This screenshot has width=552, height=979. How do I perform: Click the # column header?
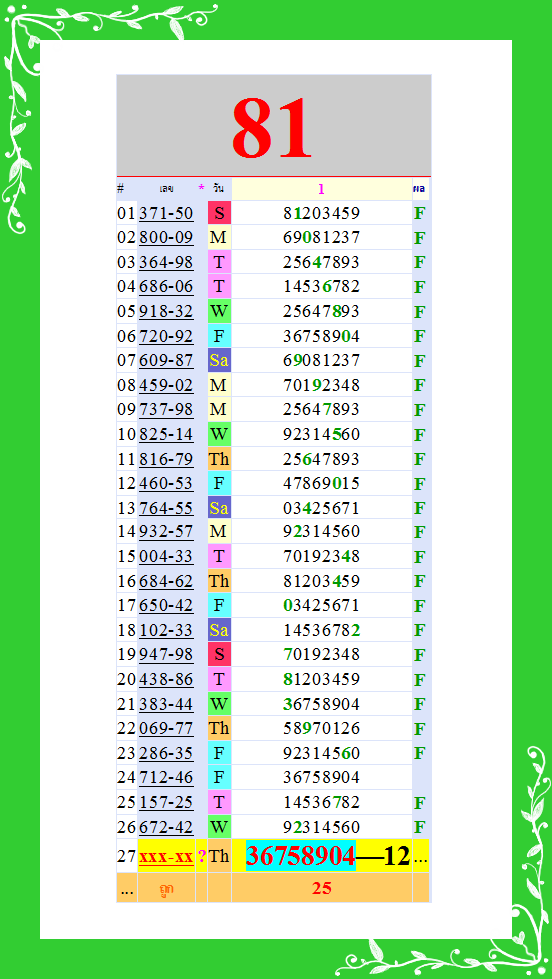(x=121, y=189)
